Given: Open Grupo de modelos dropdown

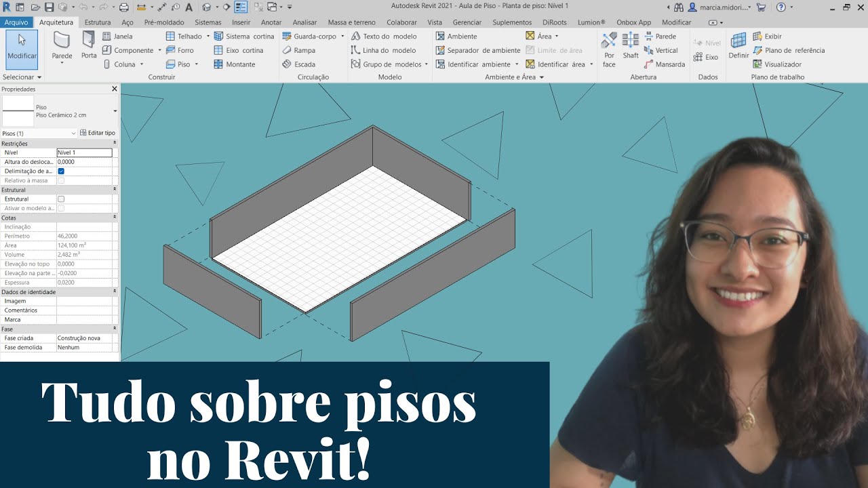Looking at the screenshot, I should (x=427, y=64).
